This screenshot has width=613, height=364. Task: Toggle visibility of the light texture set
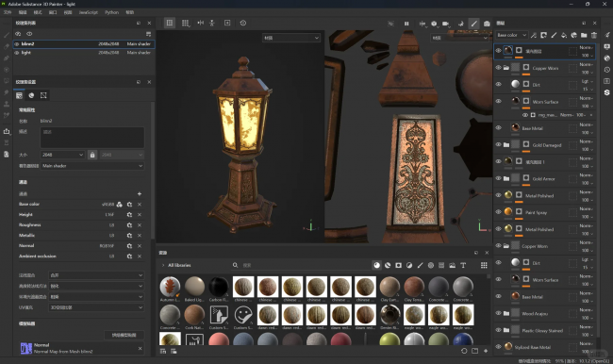tap(17, 53)
